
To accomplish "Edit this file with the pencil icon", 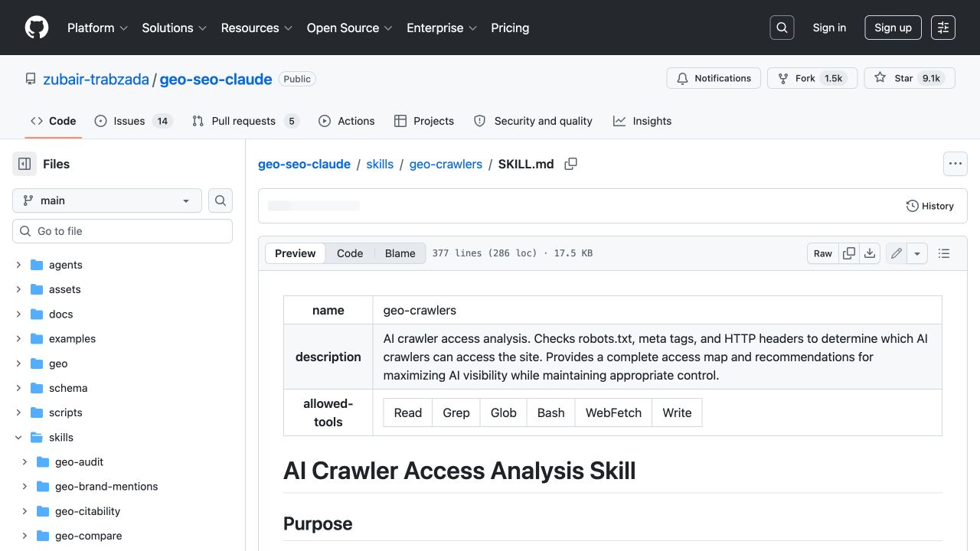I will 897,253.
